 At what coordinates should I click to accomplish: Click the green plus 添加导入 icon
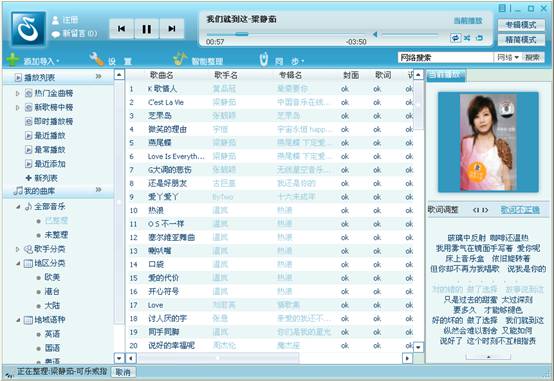coord(12,59)
